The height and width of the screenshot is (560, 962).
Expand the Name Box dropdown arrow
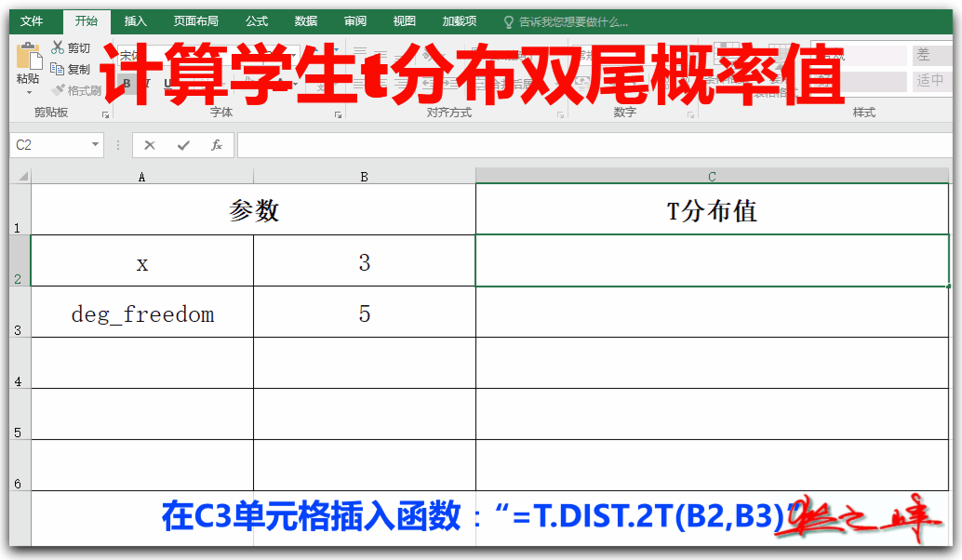pyautogui.click(x=95, y=145)
